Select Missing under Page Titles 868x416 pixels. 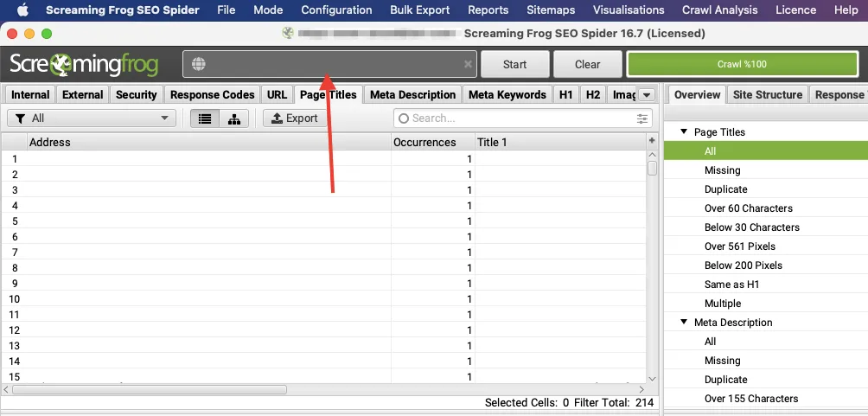tap(723, 170)
